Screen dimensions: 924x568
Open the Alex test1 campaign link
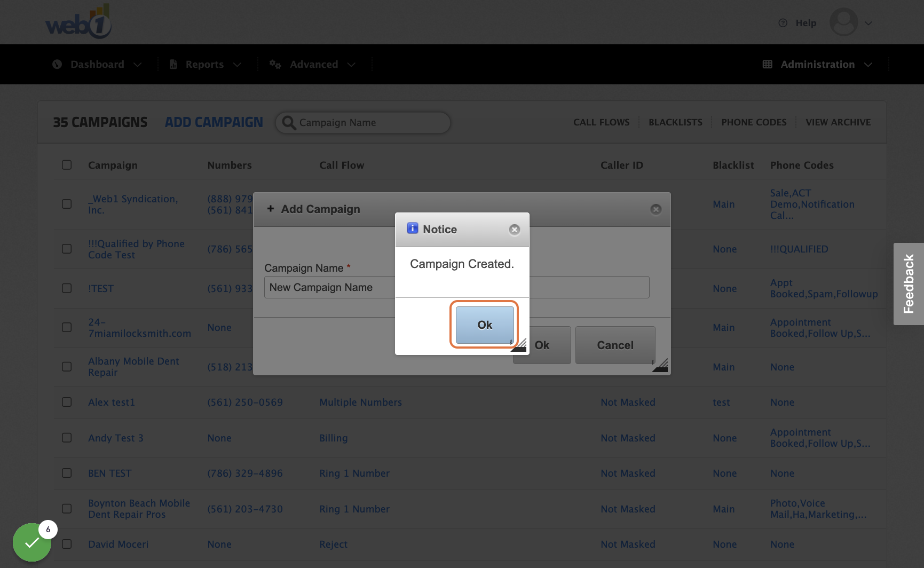point(112,402)
